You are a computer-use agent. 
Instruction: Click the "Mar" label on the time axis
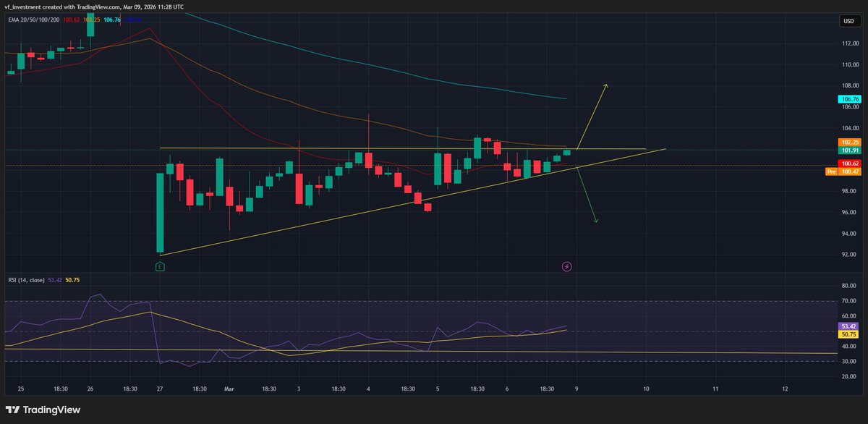tap(229, 389)
